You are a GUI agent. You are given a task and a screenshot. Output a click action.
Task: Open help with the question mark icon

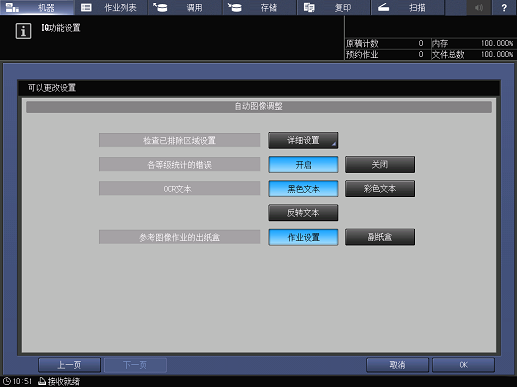click(x=504, y=7)
